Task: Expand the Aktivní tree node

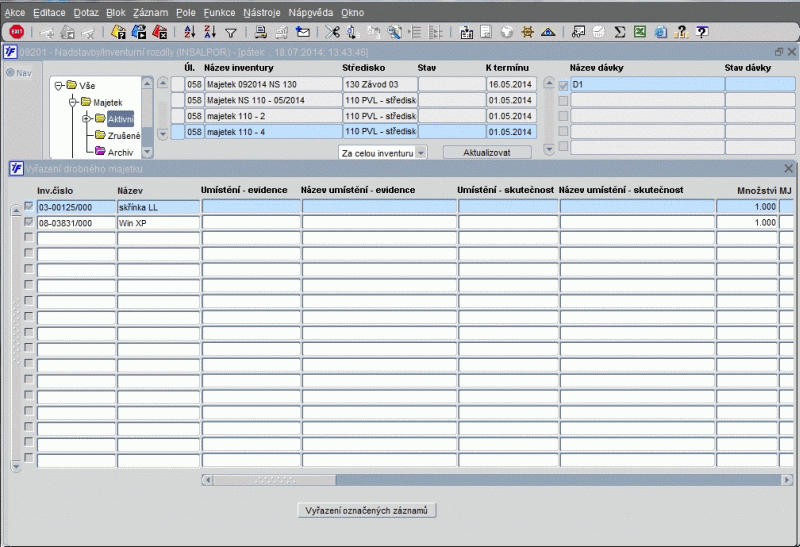Action: 87,119
